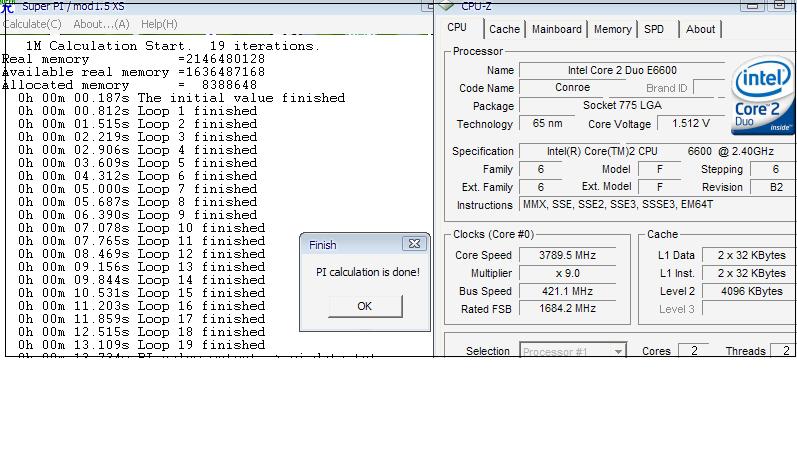
Task: Click the Rated FSB value 1684.2 MHz
Action: tap(567, 309)
